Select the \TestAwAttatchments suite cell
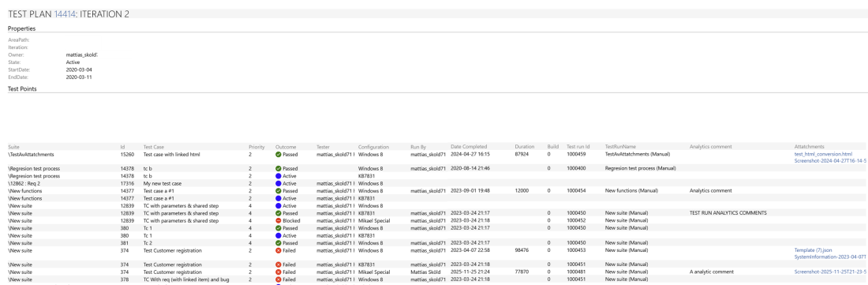This screenshot has width=868, height=285. pos(31,155)
